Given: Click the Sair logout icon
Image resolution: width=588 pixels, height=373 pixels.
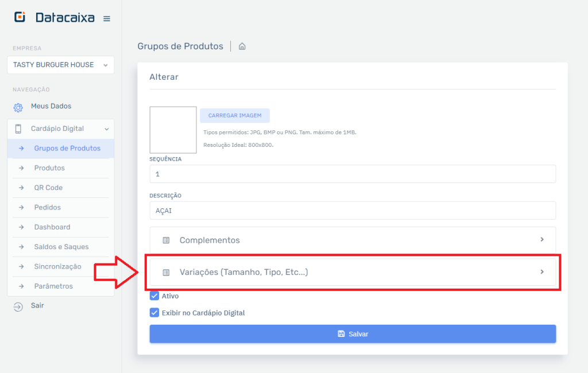Looking at the screenshot, I should click(18, 306).
